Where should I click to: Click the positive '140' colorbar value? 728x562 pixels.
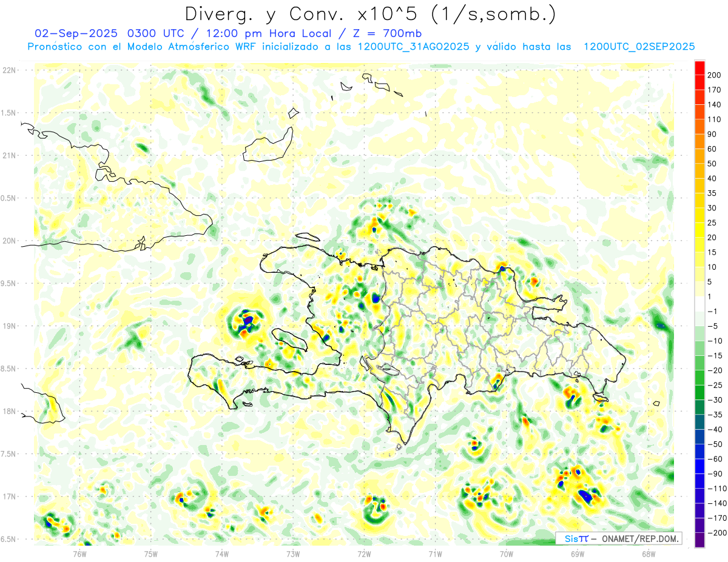[x=715, y=105]
